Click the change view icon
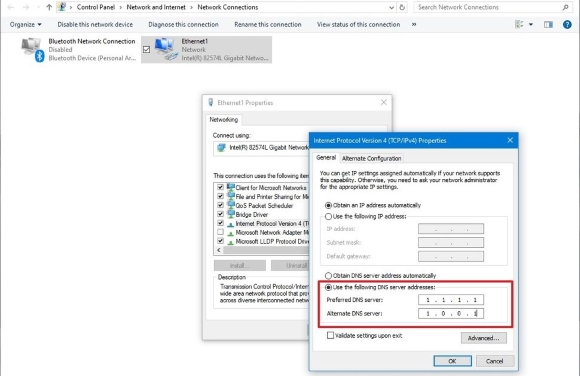Viewport: 580px width, 376px height. pyautogui.click(x=519, y=24)
